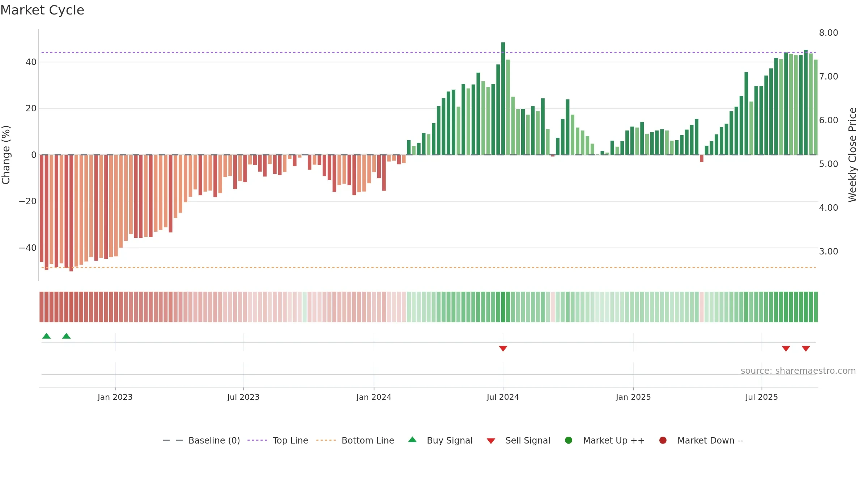Click the Jan 2025 axis label
The width and height of the screenshot is (868, 488).
tap(633, 397)
